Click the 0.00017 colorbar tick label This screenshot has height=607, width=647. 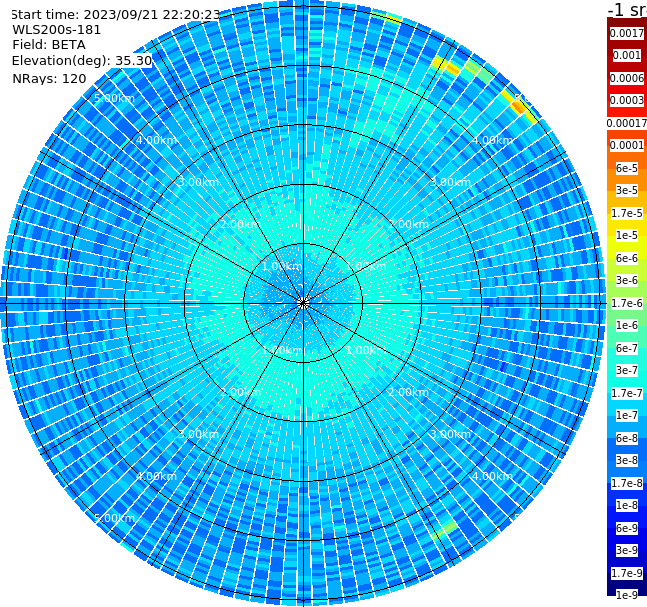click(x=627, y=123)
